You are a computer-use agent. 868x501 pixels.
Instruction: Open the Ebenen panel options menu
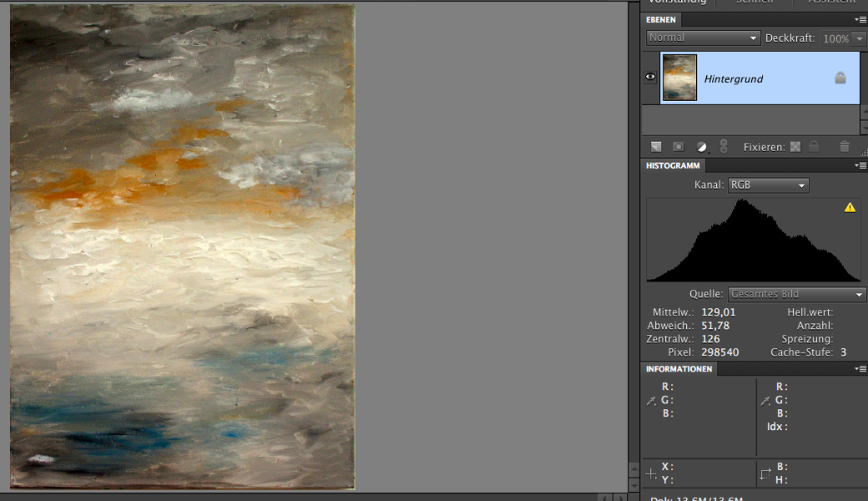coord(860,19)
